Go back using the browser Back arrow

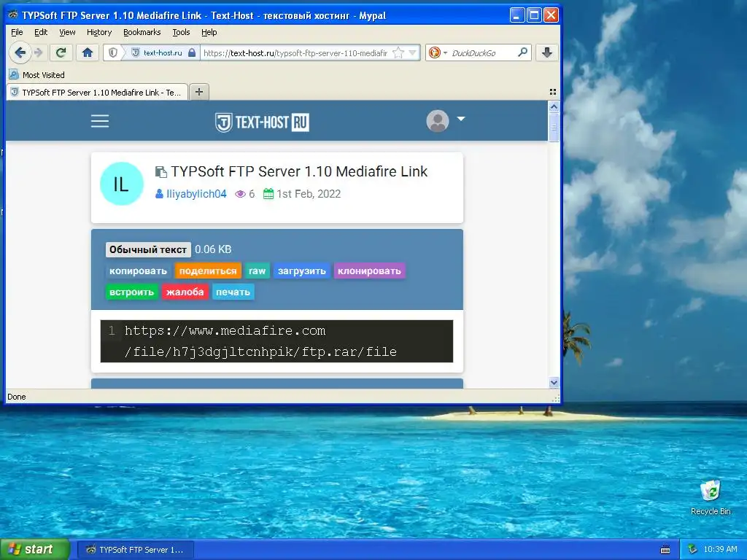20,52
